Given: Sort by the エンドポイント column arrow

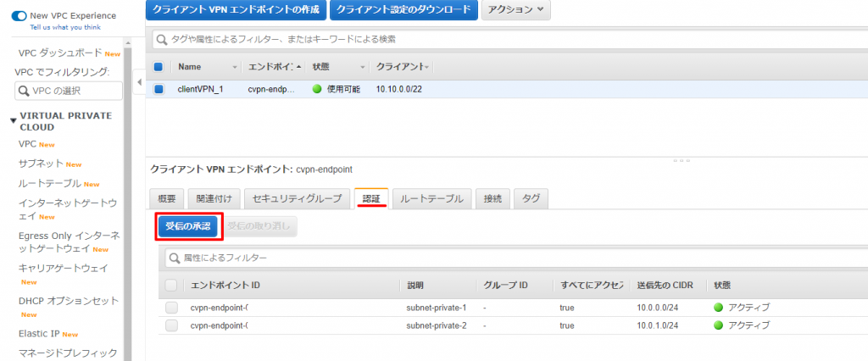Looking at the screenshot, I should tap(299, 67).
